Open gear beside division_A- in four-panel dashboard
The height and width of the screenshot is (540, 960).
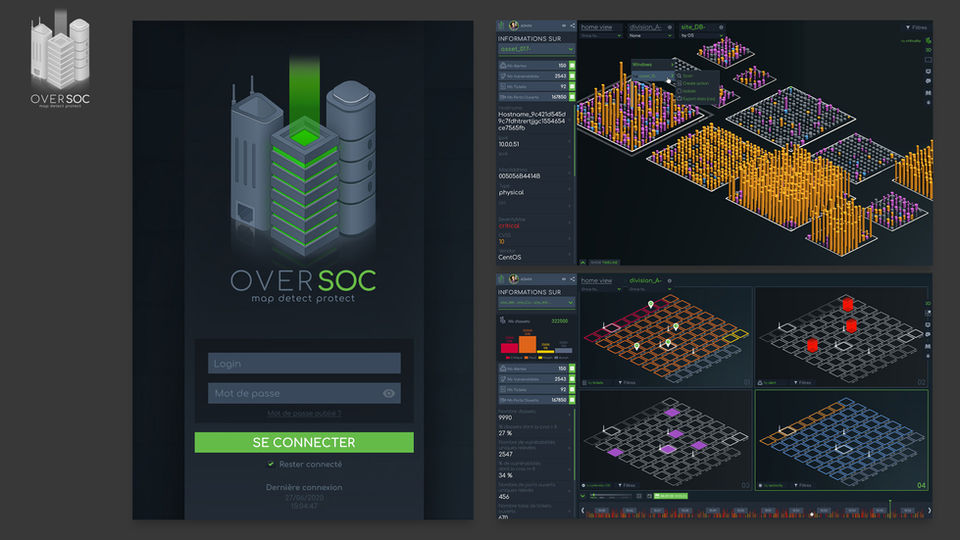coord(670,280)
